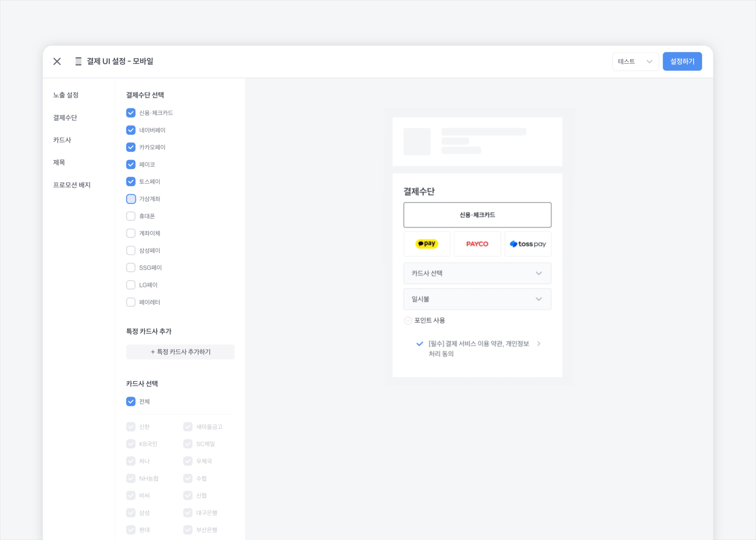Go to the 노출 설정 sidebar menu
This screenshot has width=756, height=540.
coord(66,95)
